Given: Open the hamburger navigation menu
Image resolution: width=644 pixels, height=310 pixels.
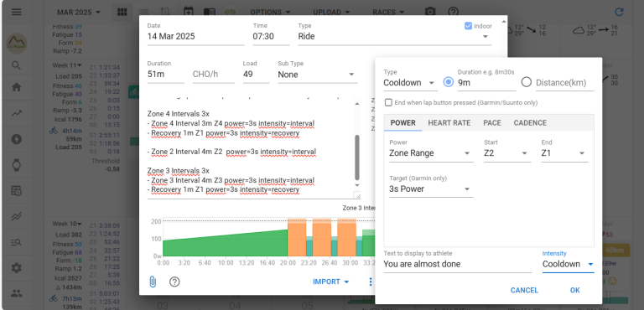Looking at the screenshot, I should pos(17,12).
